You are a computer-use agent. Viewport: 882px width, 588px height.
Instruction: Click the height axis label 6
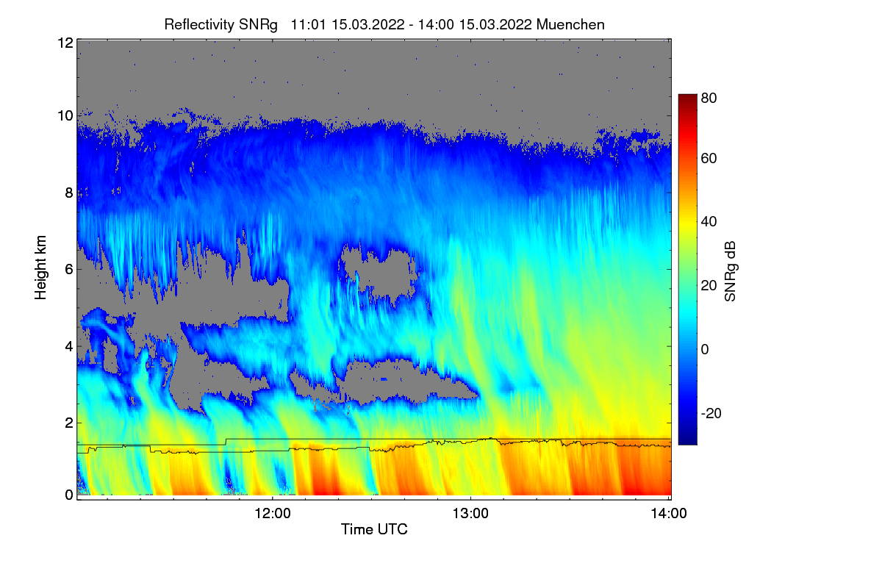69,269
